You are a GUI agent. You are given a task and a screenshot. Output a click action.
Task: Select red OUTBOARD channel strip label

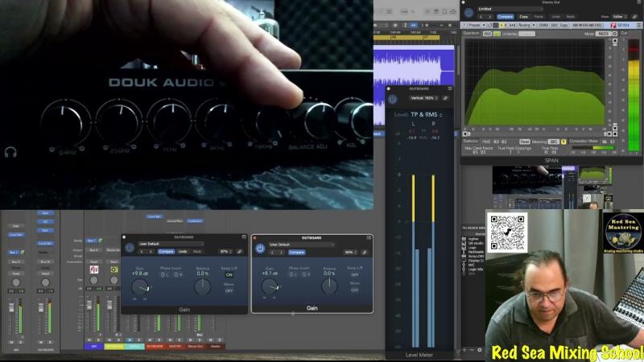pyautogui.click(x=155, y=347)
